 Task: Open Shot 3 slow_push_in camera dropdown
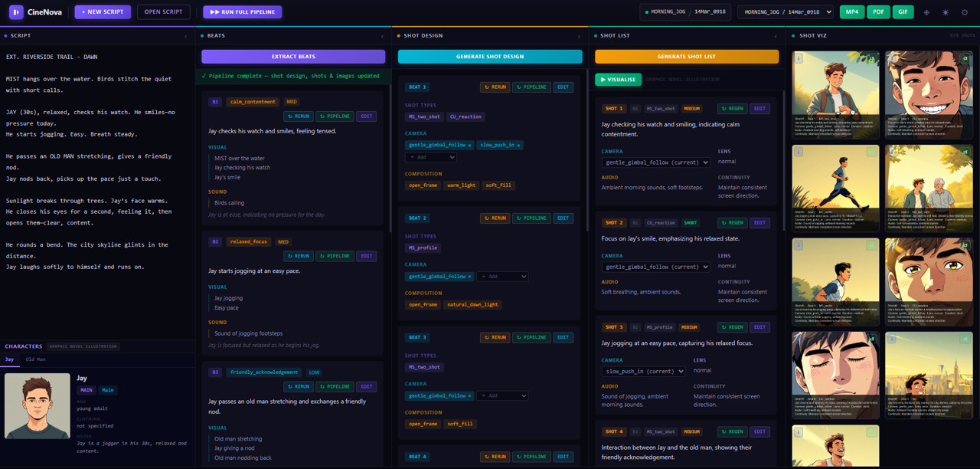click(x=643, y=371)
